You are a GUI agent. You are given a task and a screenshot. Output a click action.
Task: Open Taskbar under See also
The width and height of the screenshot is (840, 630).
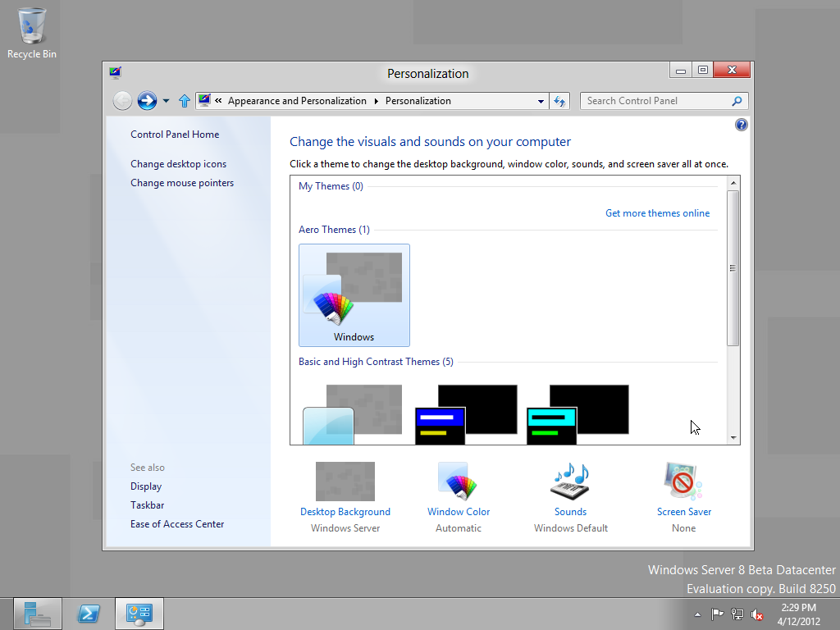coord(148,505)
